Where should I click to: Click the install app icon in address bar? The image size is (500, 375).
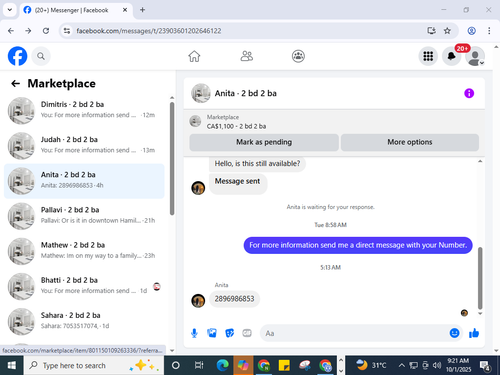(x=432, y=31)
